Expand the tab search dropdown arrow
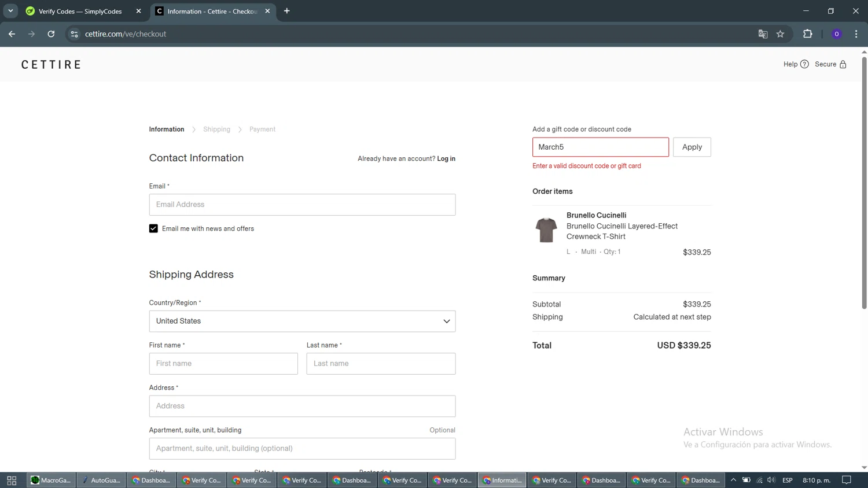Image resolution: width=868 pixels, height=488 pixels. [10, 11]
